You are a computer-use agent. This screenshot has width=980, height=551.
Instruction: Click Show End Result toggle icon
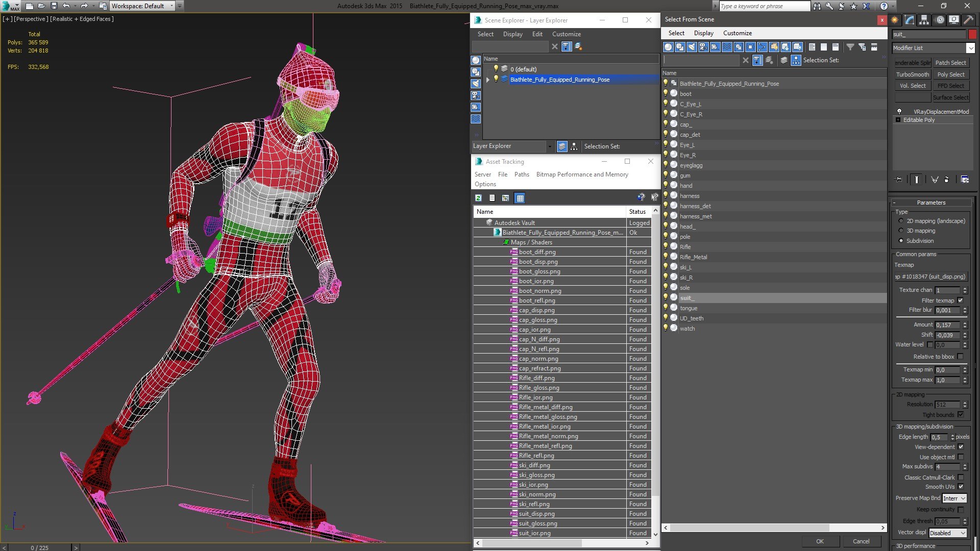pyautogui.click(x=917, y=180)
